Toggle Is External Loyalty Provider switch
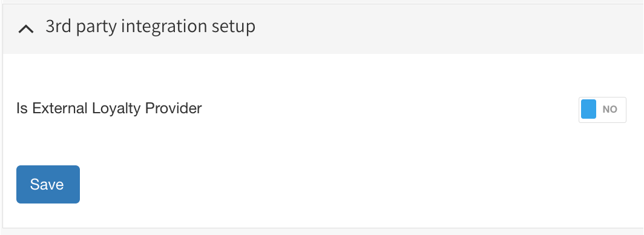The image size is (644, 235). [602, 110]
